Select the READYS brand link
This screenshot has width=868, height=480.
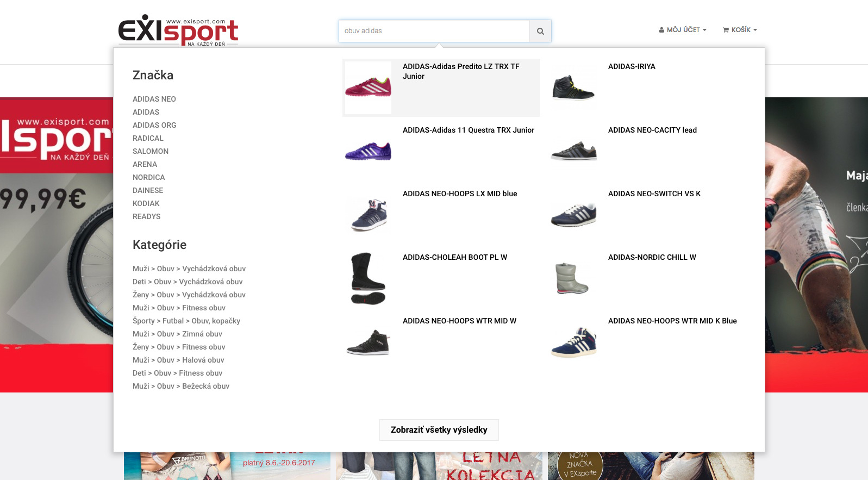click(147, 216)
